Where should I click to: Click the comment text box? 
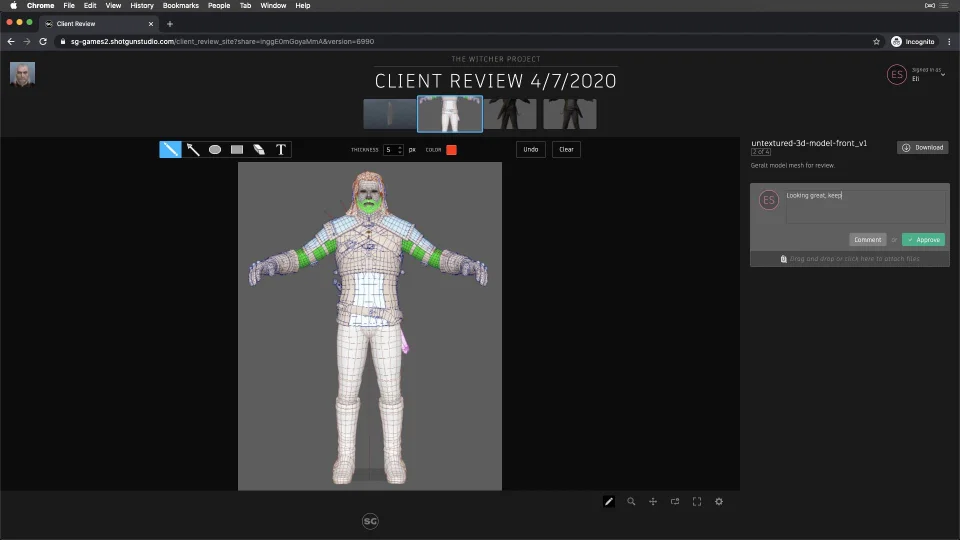coord(865,206)
